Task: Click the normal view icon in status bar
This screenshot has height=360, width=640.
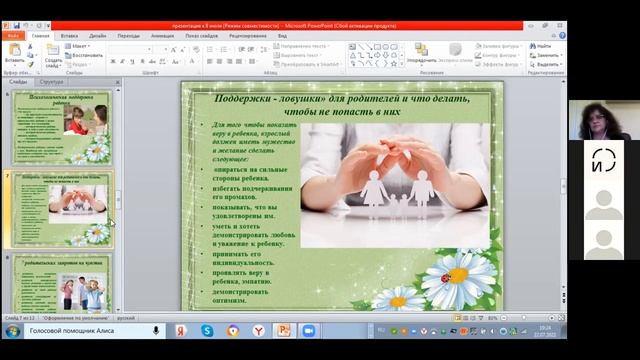Action: [458, 318]
